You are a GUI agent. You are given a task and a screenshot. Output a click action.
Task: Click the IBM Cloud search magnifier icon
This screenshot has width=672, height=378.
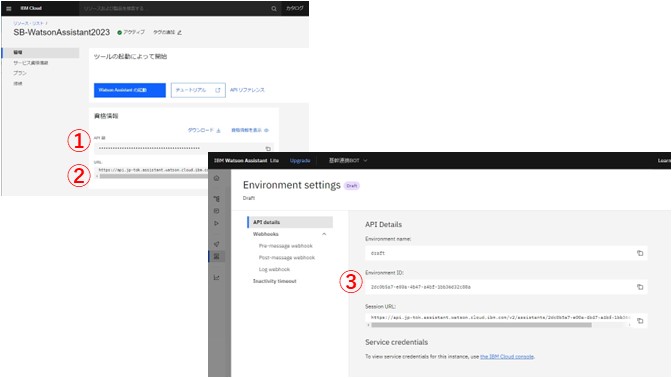click(274, 9)
